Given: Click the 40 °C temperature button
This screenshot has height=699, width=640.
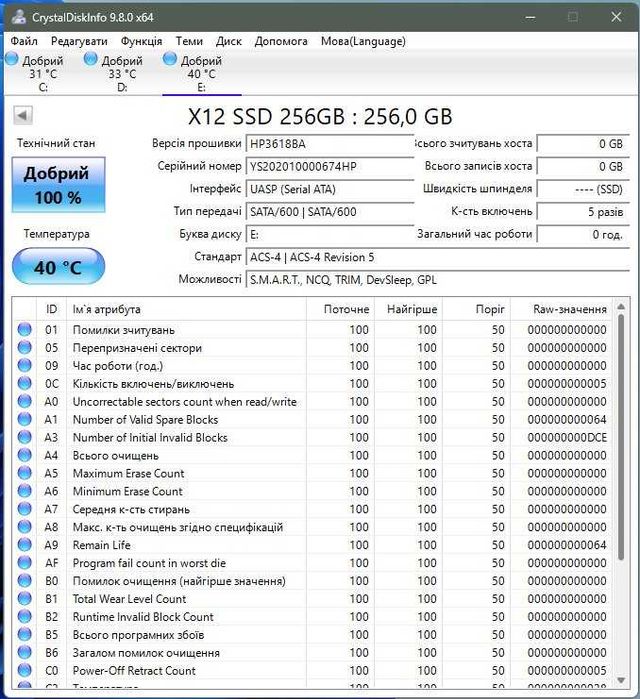Looking at the screenshot, I should [58, 267].
